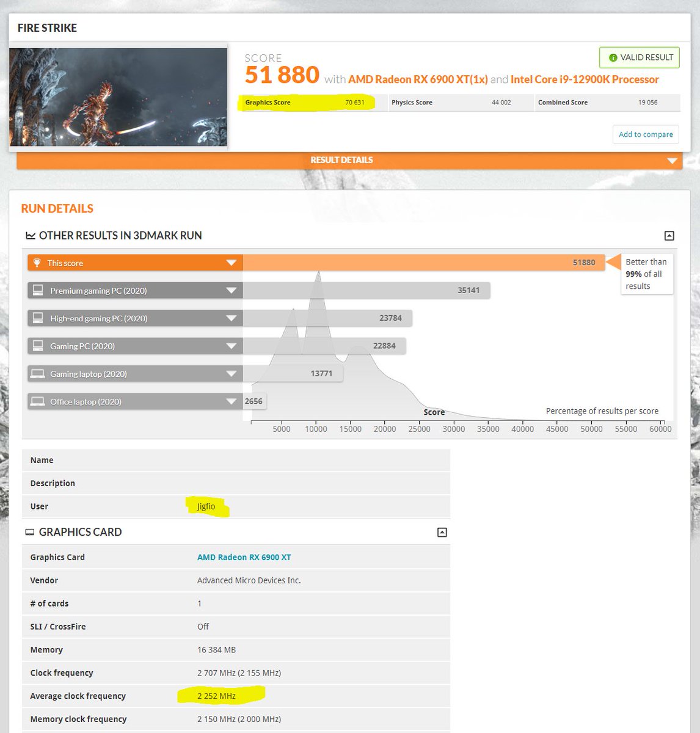Image resolution: width=700 pixels, height=733 pixels.
Task: Click the Fire Strike benchmark thumbnail image
Action: tap(118, 97)
